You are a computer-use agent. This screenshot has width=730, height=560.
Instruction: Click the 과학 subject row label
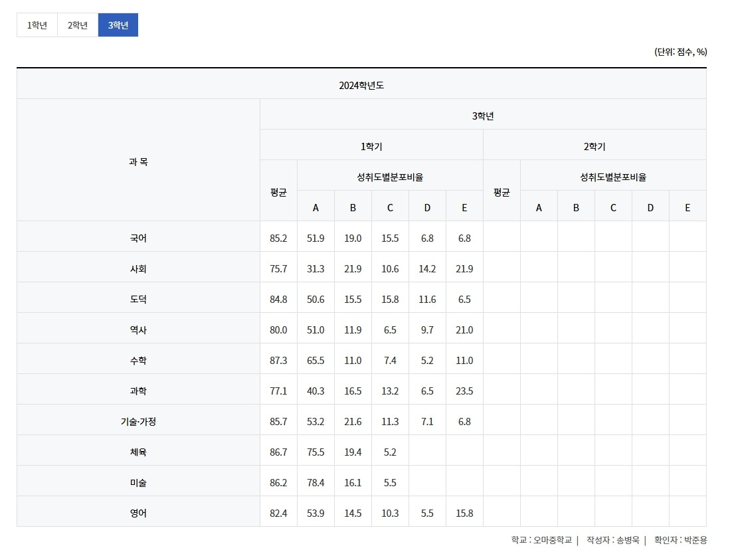click(x=138, y=391)
